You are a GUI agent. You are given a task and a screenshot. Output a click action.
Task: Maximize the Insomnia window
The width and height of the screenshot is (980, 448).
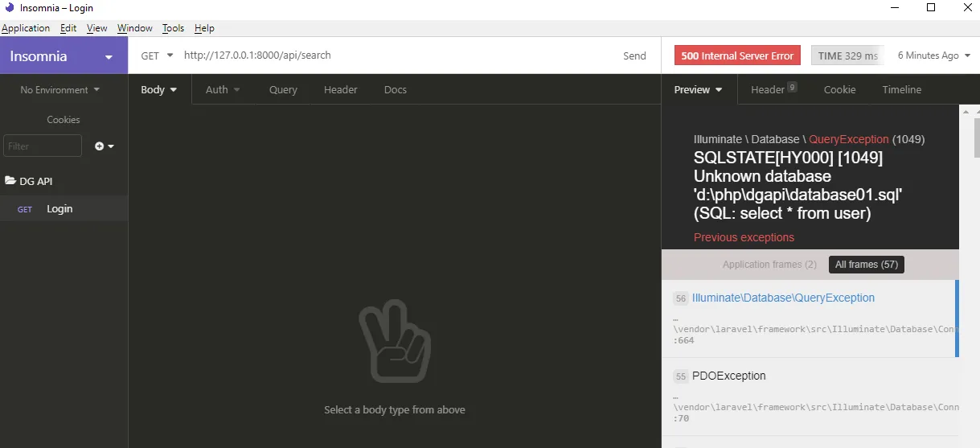pyautogui.click(x=931, y=8)
